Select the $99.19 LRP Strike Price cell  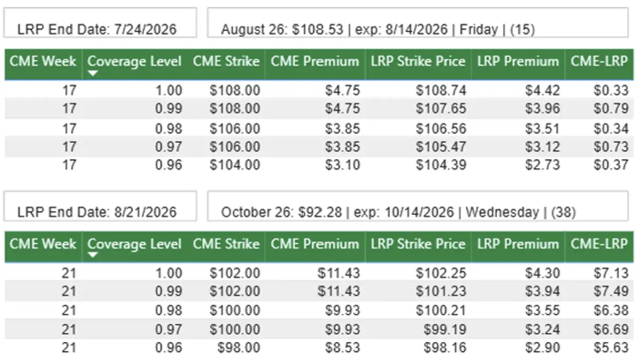coord(445,329)
